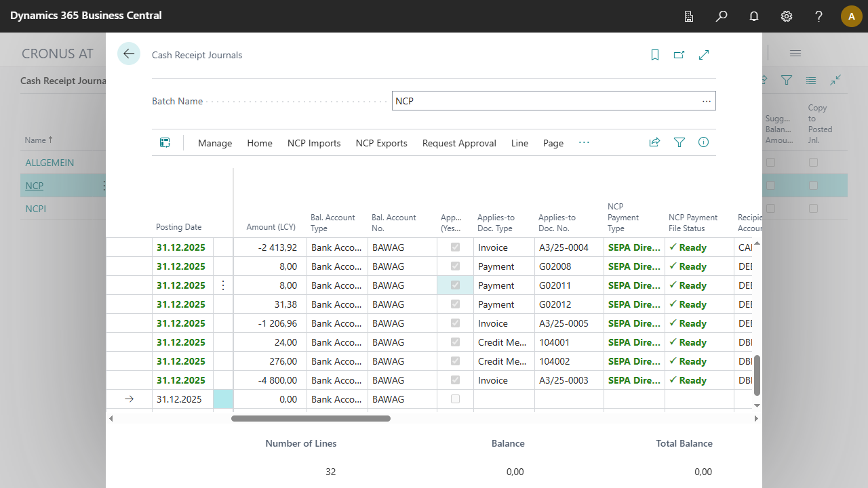The image size is (868, 488).
Task: Open the Page menu
Action: pos(553,143)
